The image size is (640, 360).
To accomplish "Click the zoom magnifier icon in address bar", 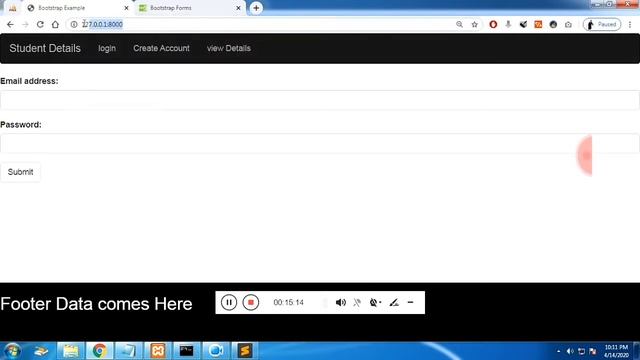I will pyautogui.click(x=460, y=24).
